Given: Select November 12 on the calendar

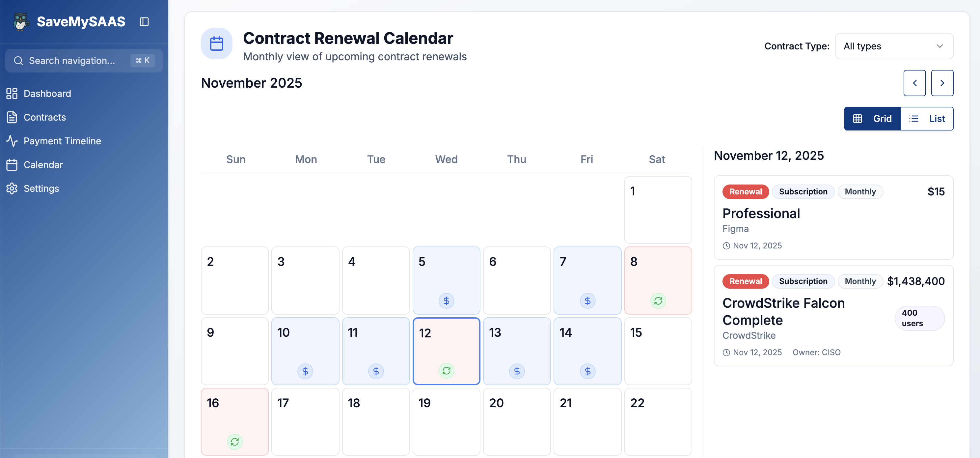Looking at the screenshot, I should pos(446,351).
